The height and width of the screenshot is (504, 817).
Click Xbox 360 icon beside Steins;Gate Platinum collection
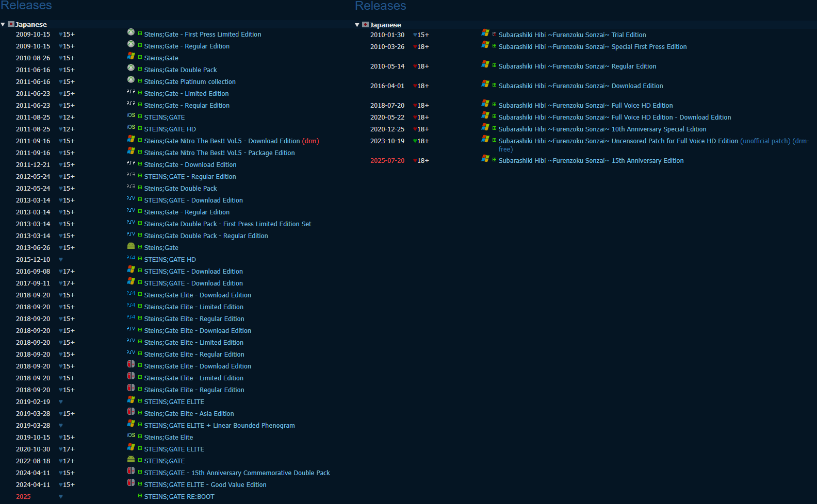pyautogui.click(x=131, y=79)
